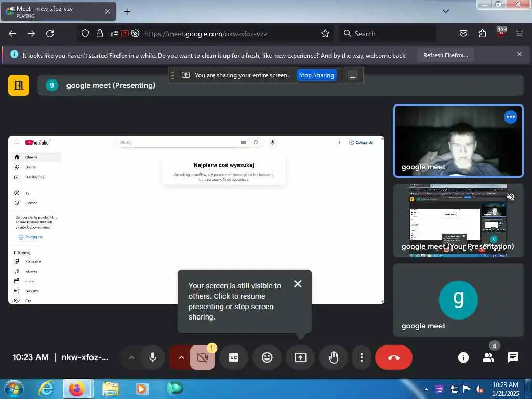Open options on google meet video tile
The height and width of the screenshot is (399, 532).
click(x=510, y=117)
